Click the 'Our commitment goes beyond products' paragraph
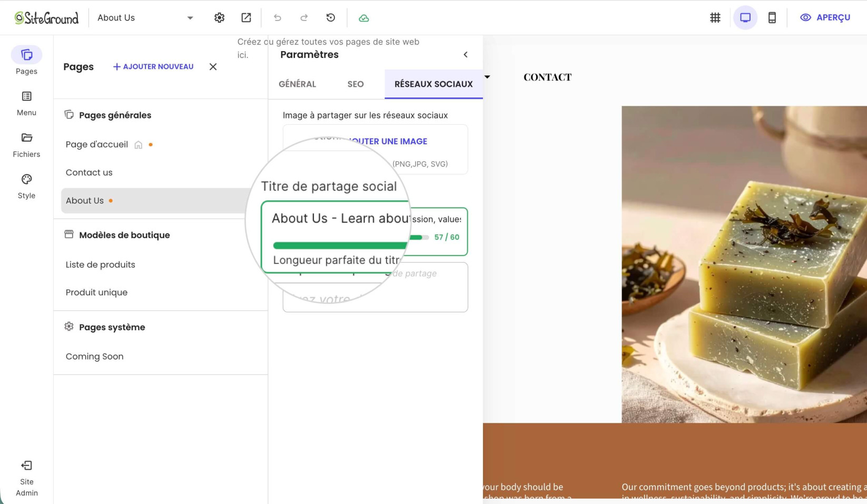 tap(744, 490)
